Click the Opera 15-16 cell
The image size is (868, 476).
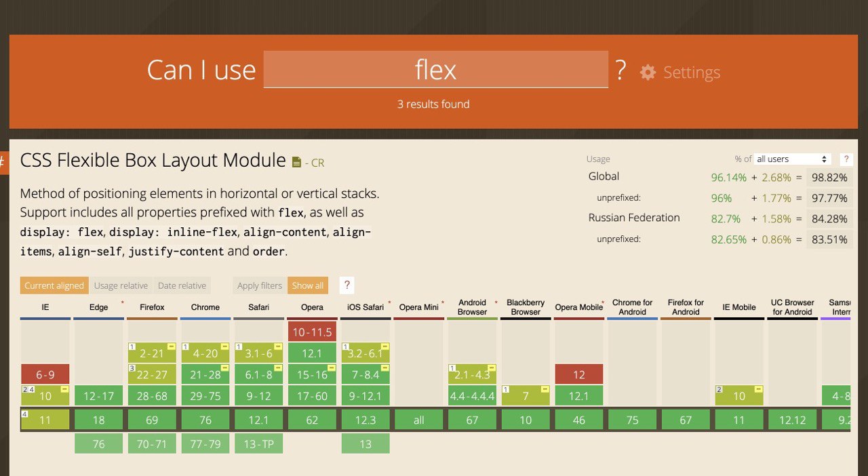pyautogui.click(x=312, y=374)
